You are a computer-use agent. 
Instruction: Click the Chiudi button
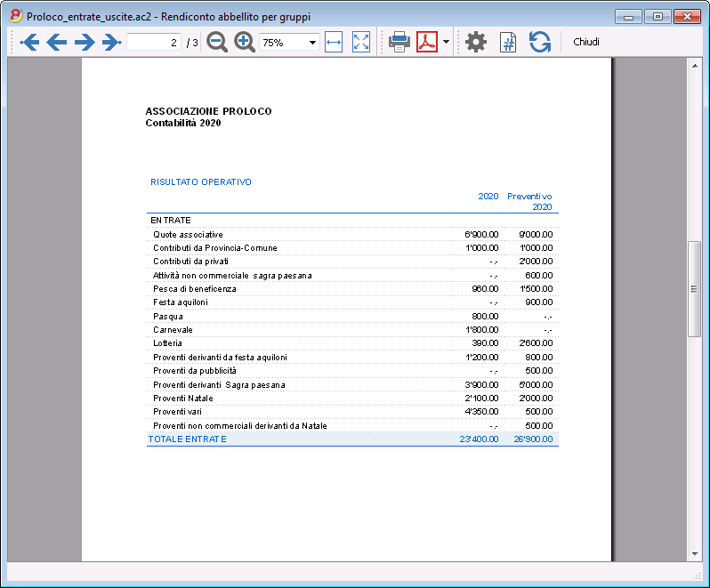(x=586, y=42)
